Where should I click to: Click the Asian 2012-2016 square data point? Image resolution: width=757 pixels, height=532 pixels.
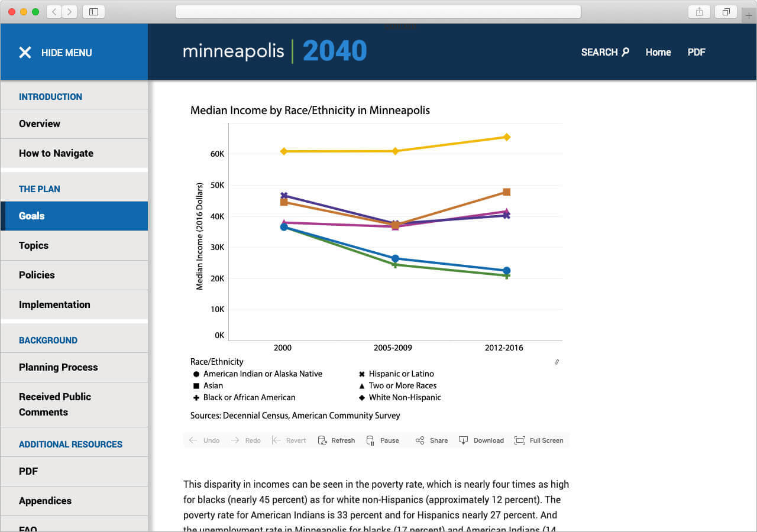coord(507,192)
